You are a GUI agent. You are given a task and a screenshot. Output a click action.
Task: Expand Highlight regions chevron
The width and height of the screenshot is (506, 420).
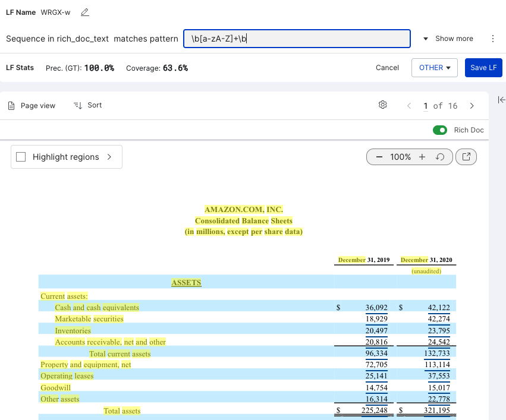click(109, 157)
